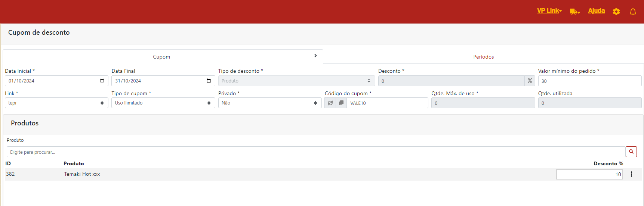Select the Cupom tab

pos(161,57)
